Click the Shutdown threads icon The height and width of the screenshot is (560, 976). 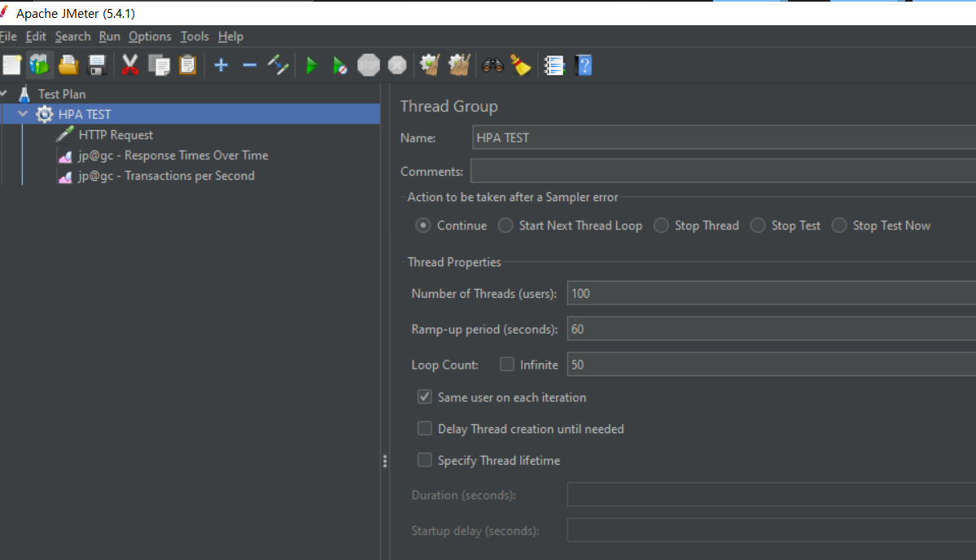point(397,65)
